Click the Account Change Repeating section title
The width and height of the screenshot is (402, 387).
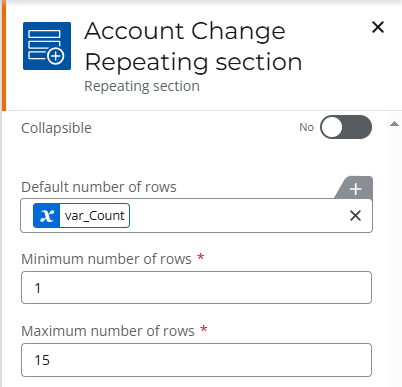click(193, 46)
